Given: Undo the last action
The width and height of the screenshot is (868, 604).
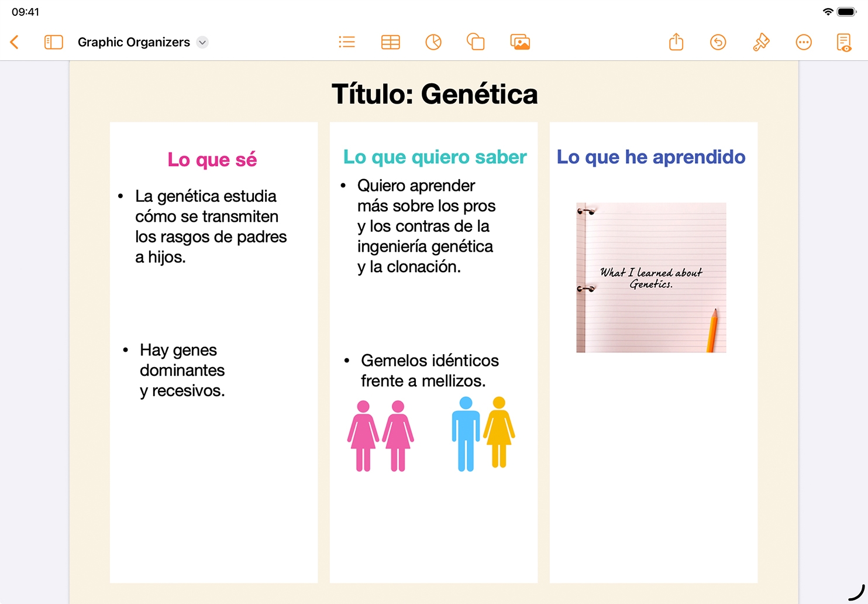Looking at the screenshot, I should [x=718, y=42].
